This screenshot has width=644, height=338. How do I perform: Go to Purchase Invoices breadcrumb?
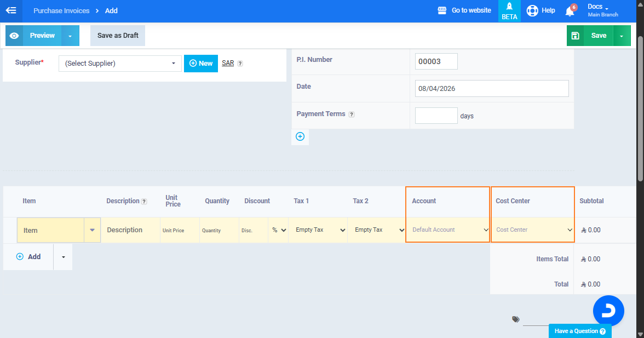point(61,11)
